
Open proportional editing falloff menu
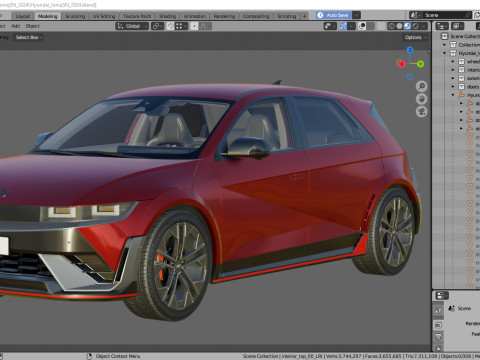click(x=205, y=26)
